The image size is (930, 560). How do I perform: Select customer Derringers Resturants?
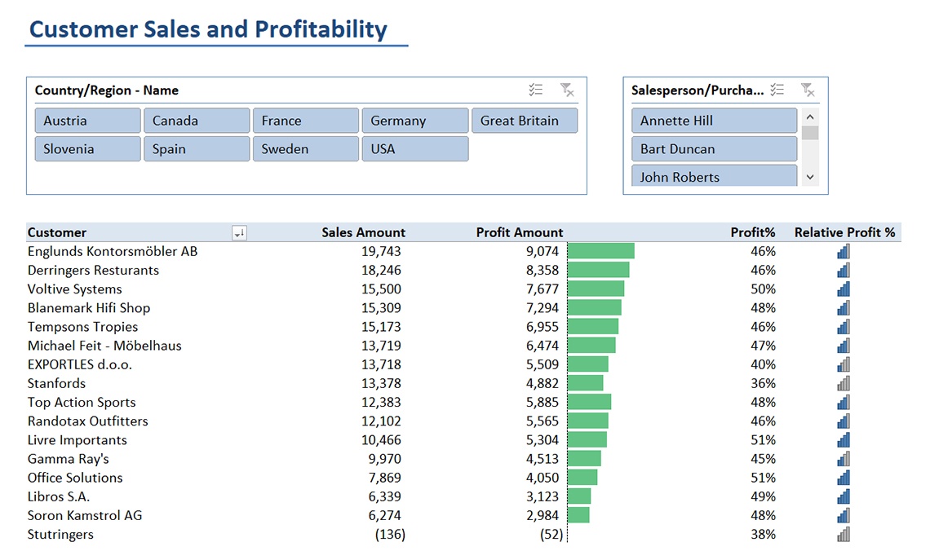pos(93,271)
